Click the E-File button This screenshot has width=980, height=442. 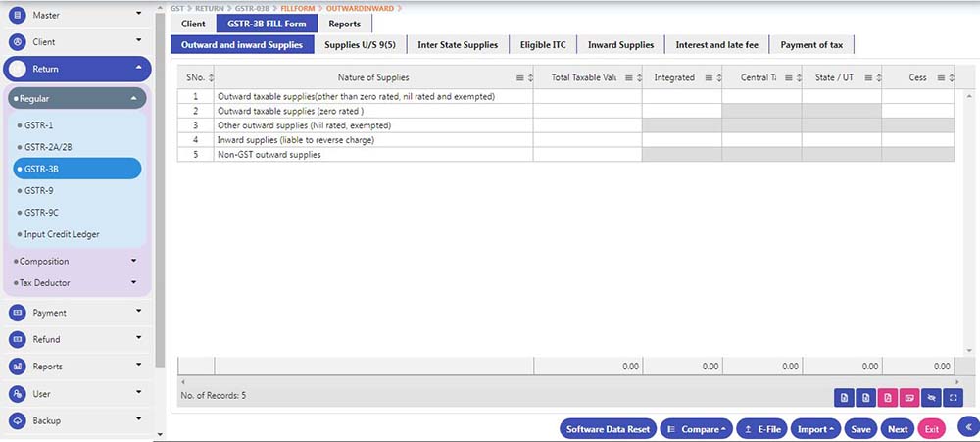click(759, 429)
